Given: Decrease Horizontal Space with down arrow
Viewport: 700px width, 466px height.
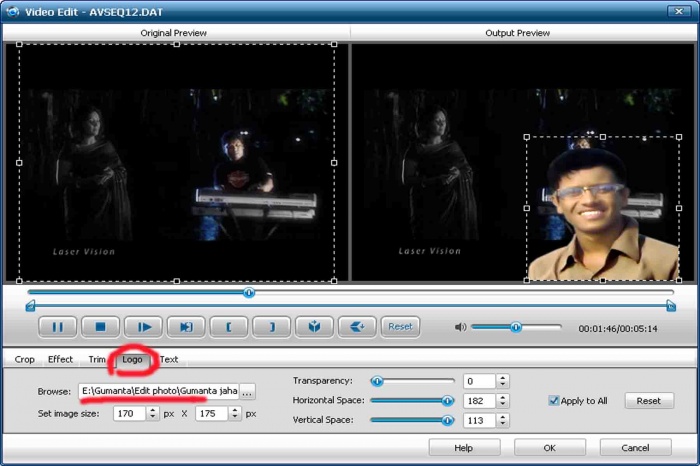Looking at the screenshot, I should tap(503, 404).
